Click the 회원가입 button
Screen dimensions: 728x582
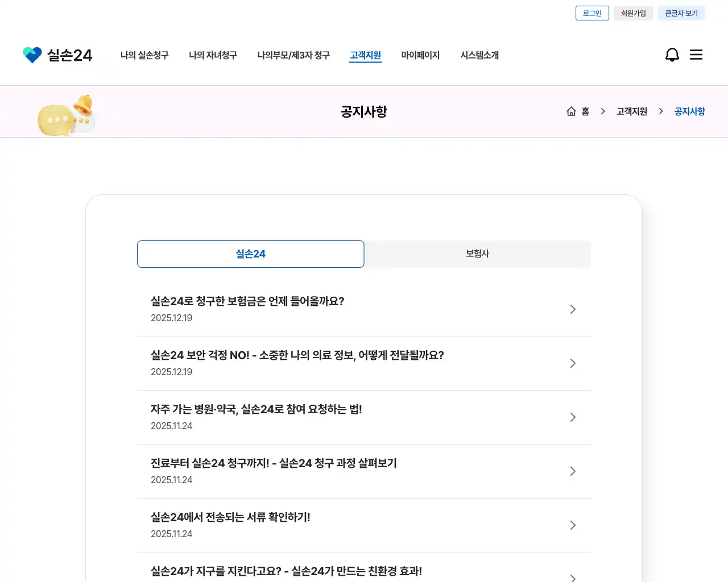[x=633, y=13]
